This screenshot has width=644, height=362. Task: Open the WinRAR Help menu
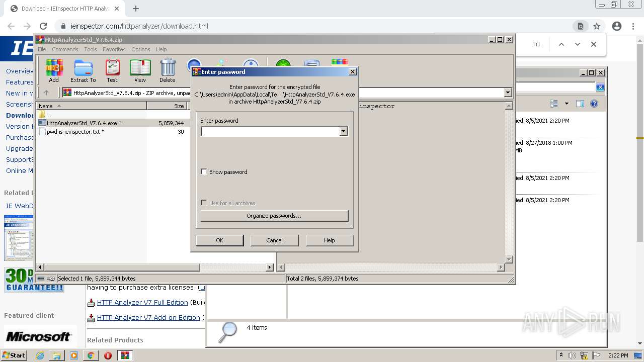[161, 49]
